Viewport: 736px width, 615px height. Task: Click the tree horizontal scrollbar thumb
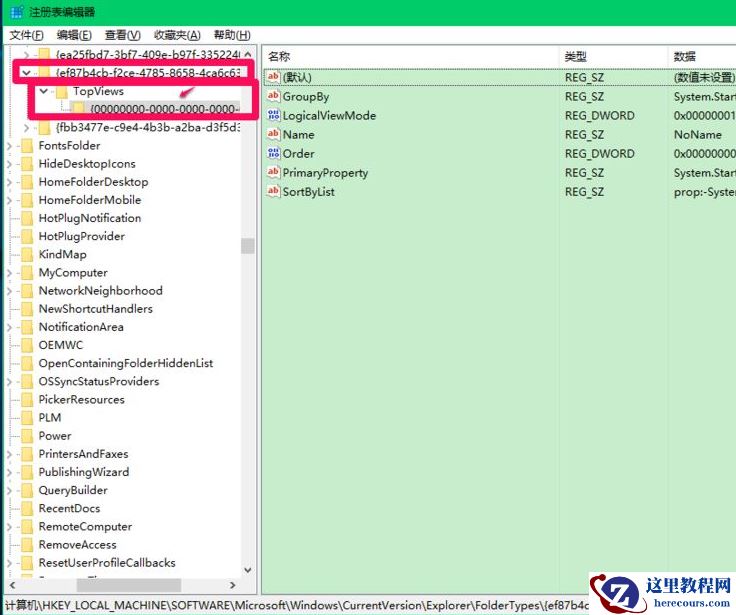point(129,585)
